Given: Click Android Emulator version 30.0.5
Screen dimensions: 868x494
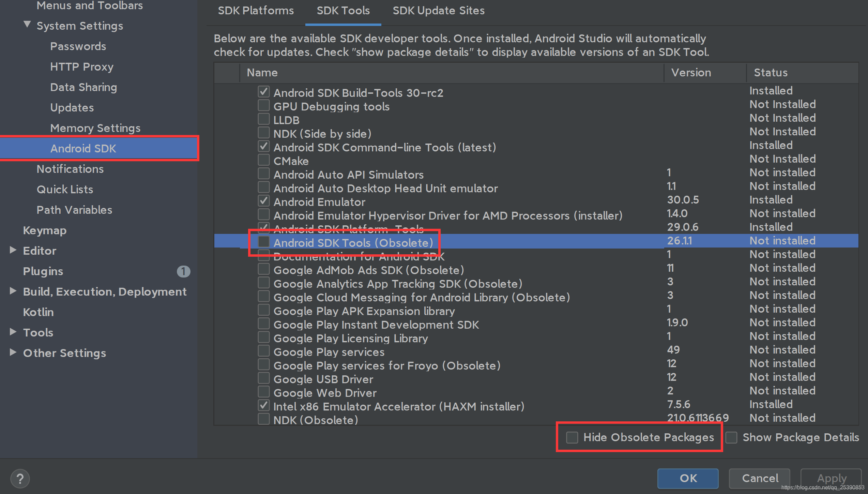Looking at the screenshot, I should click(x=683, y=199).
